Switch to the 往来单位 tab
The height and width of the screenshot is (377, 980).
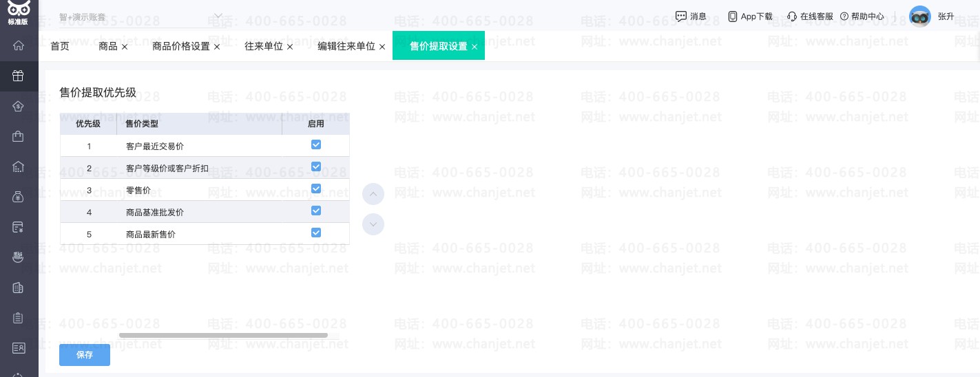tap(264, 46)
